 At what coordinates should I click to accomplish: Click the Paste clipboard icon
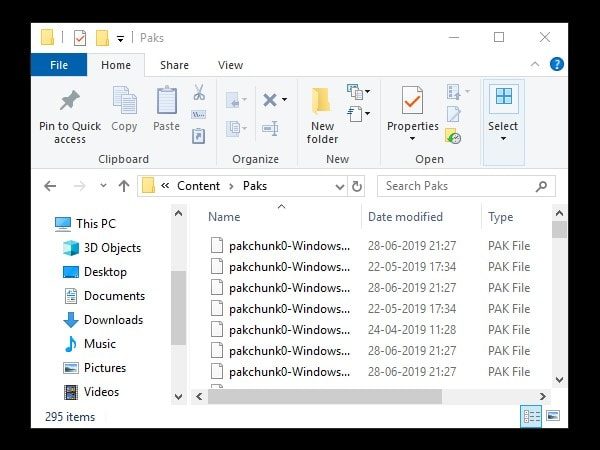coord(167,100)
